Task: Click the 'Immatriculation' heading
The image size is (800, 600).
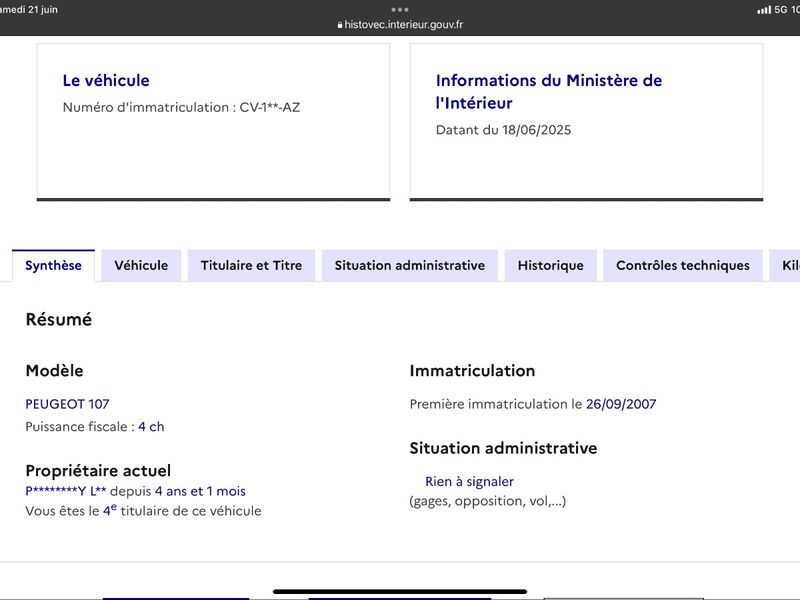Action: (472, 370)
